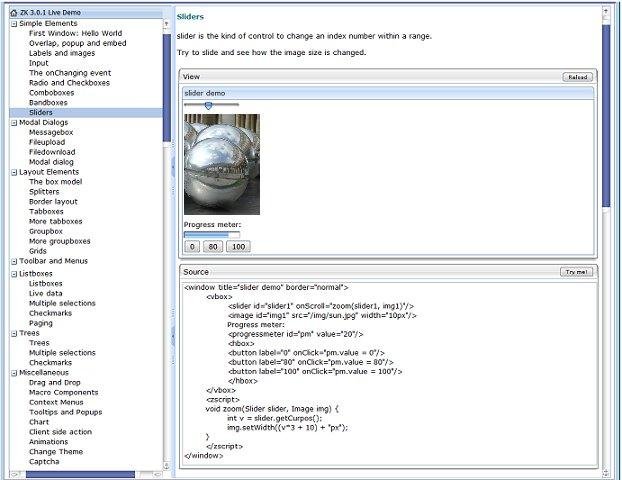Select the Groupbox item
Image resolution: width=622 pixels, height=480 pixels.
(x=46, y=232)
